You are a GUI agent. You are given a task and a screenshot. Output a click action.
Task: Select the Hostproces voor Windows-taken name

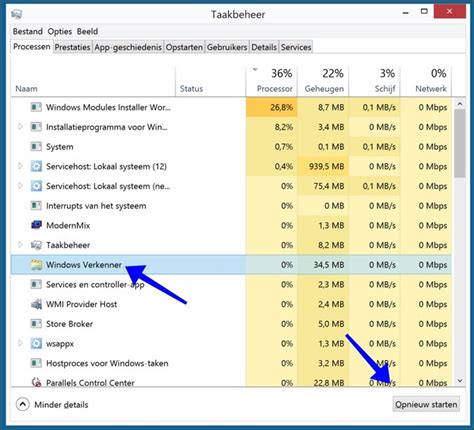(x=107, y=363)
